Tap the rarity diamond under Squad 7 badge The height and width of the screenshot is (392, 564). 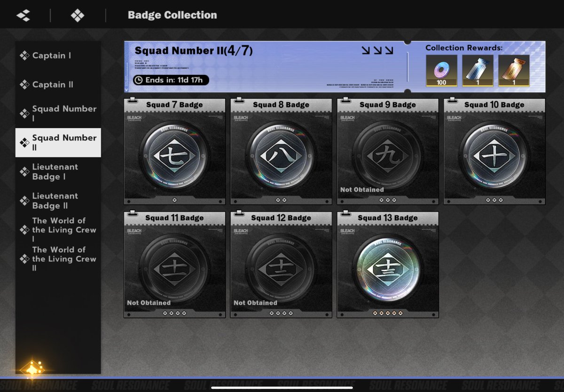click(174, 200)
